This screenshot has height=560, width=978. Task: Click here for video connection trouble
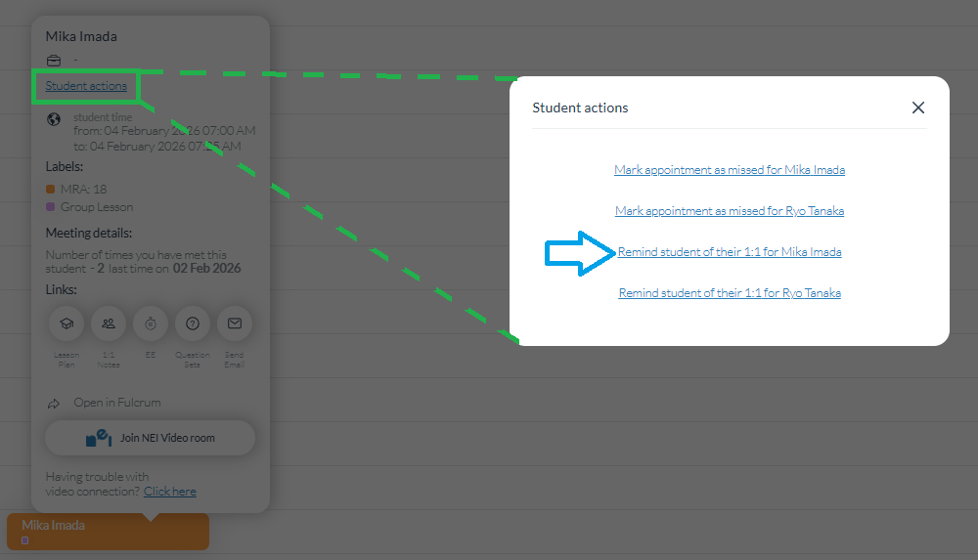(x=169, y=492)
